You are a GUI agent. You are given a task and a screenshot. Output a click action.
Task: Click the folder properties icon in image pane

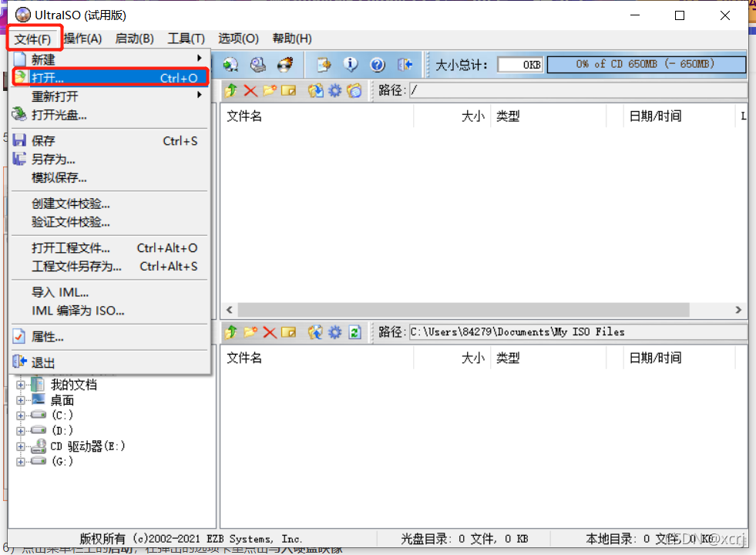pyautogui.click(x=354, y=90)
